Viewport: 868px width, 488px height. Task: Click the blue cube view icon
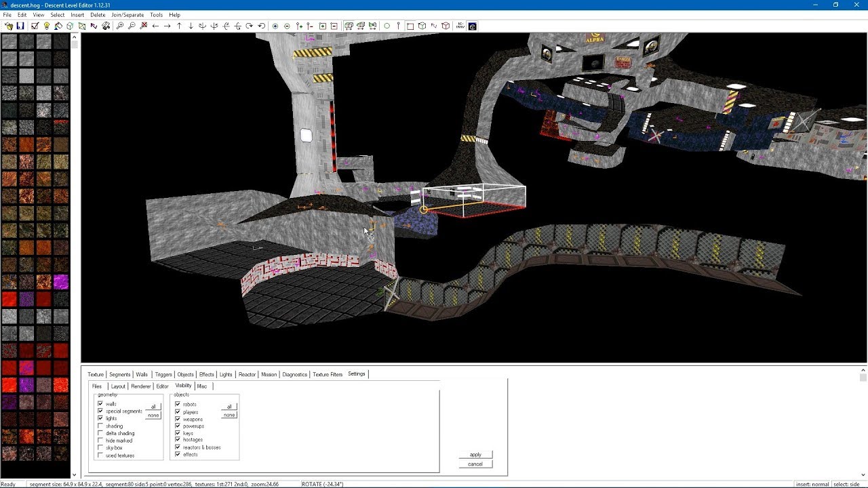tap(472, 26)
